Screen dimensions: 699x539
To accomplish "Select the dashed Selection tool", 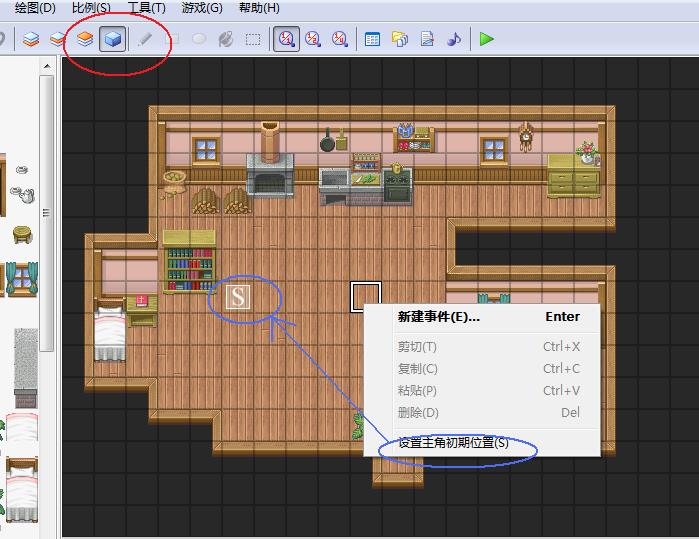I will coord(253,39).
